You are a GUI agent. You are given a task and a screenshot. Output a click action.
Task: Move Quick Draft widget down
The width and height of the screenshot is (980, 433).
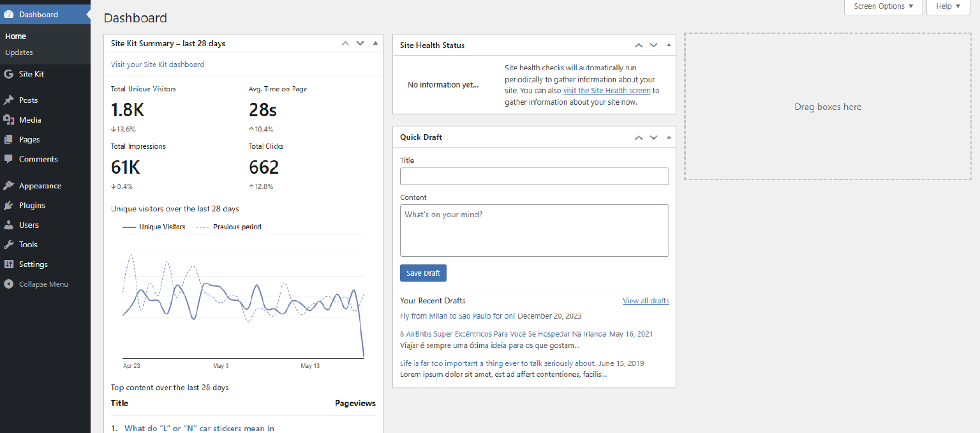pyautogui.click(x=653, y=137)
